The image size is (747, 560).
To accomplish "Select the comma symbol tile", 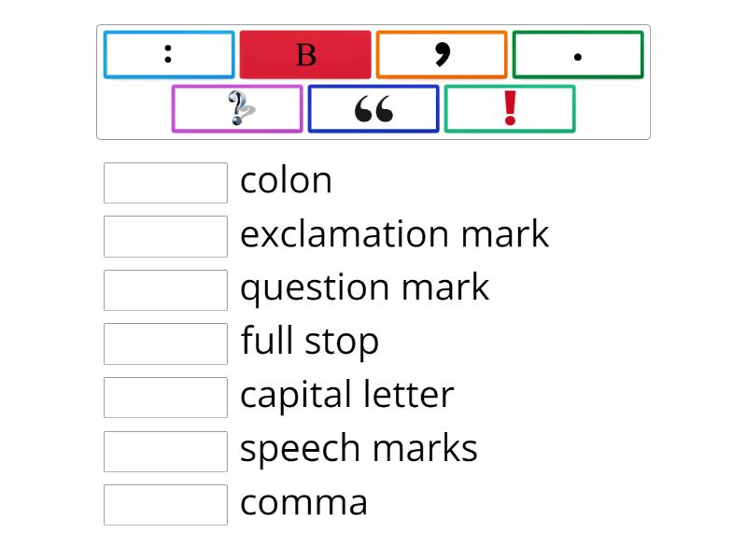I will pos(442,55).
